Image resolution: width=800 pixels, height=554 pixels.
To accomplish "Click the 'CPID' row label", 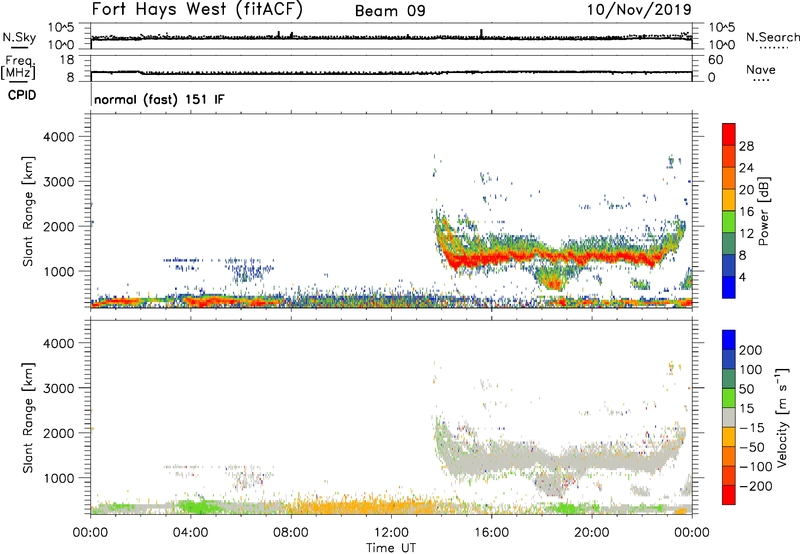I will tap(22, 95).
